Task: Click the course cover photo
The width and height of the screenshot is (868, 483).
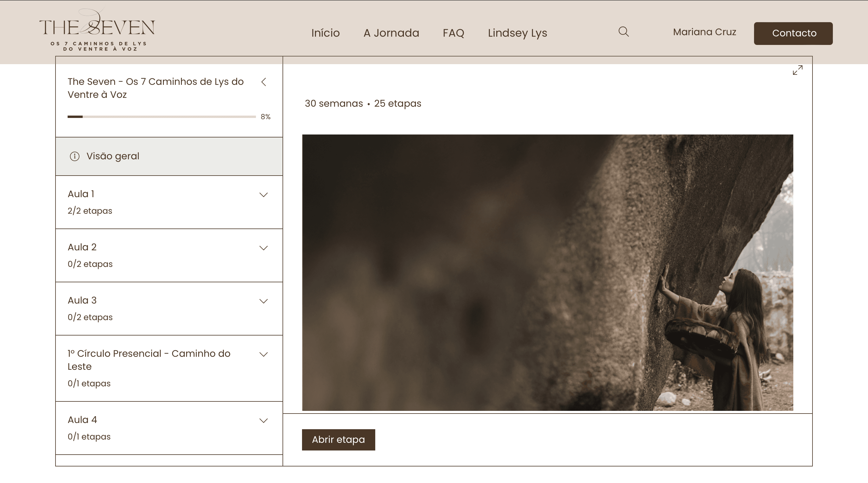Action: pyautogui.click(x=547, y=273)
